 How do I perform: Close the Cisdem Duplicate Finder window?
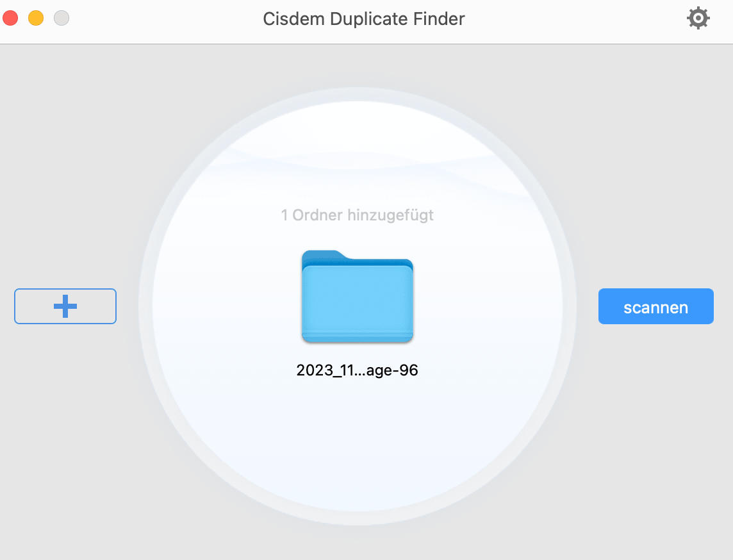point(10,18)
